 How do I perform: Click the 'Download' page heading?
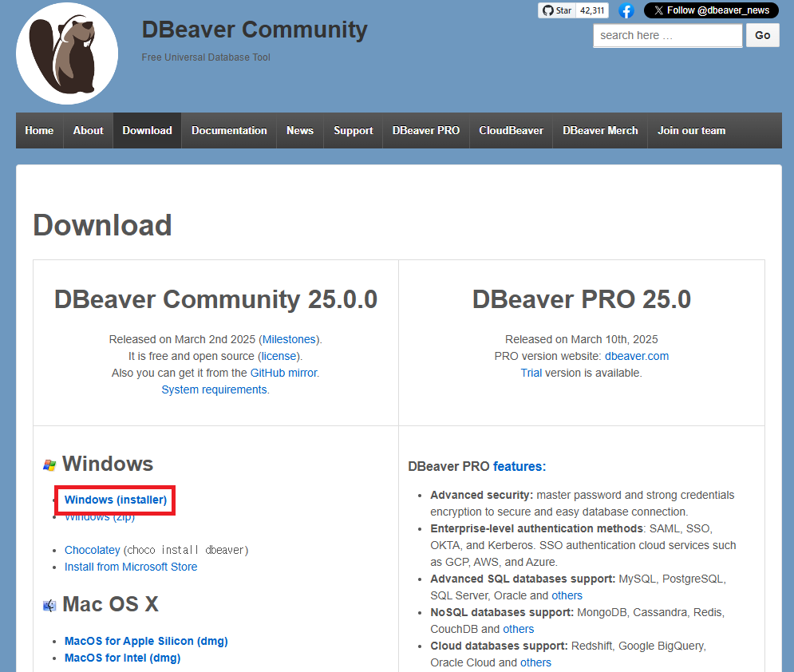tap(102, 225)
